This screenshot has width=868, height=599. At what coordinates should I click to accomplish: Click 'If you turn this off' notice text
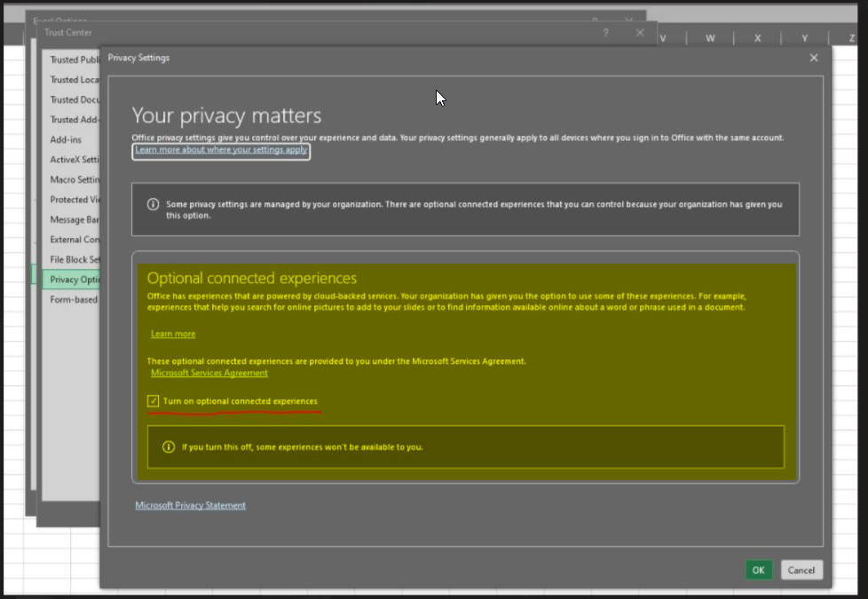coord(303,446)
